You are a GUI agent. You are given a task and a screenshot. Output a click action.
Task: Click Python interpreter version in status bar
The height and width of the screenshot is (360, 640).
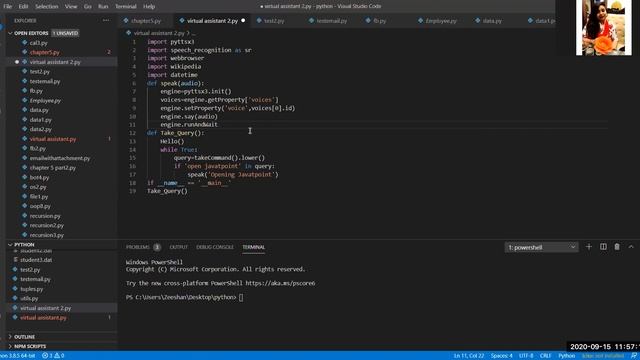[18, 356]
